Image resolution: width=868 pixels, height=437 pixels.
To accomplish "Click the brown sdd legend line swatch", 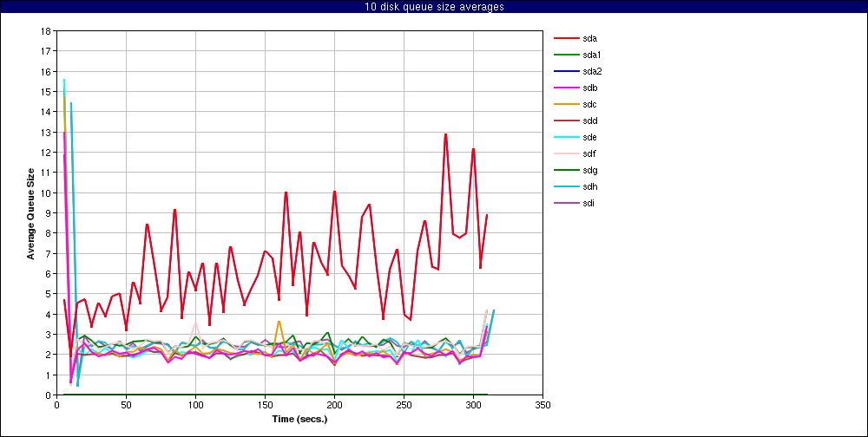I will click(x=565, y=121).
